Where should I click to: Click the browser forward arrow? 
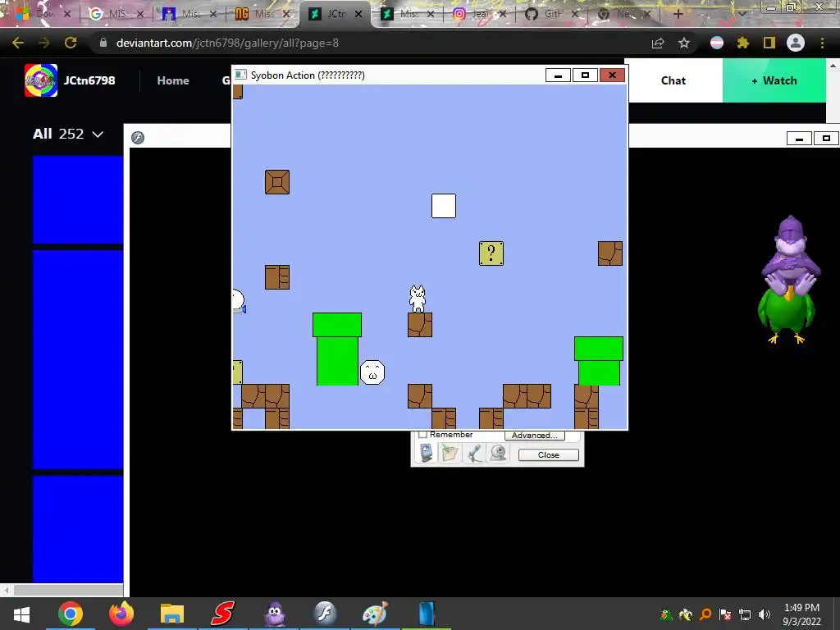pos(44,43)
